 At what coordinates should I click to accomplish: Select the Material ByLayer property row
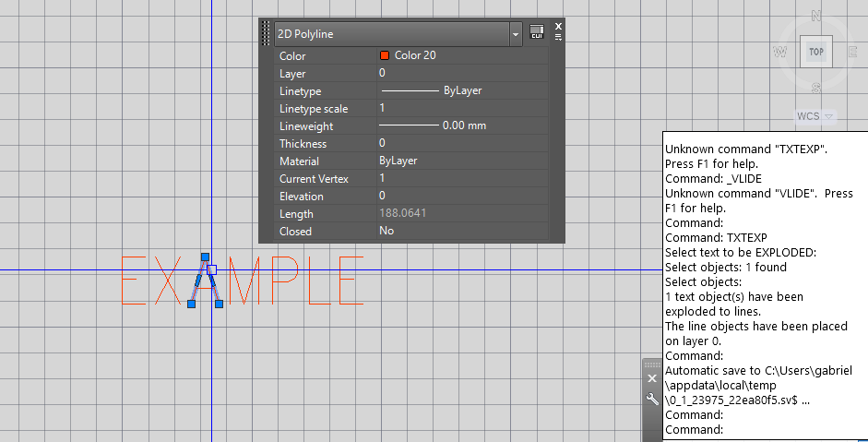[x=411, y=161]
